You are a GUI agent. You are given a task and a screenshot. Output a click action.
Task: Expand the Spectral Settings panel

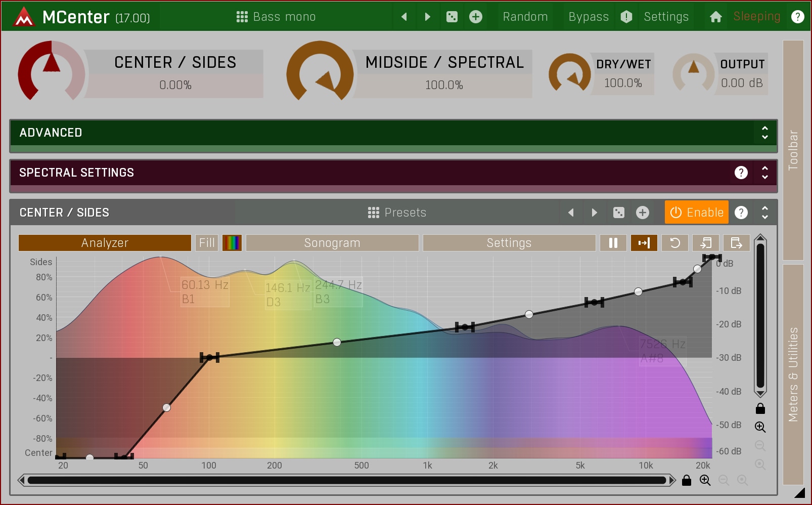pyautogui.click(x=764, y=173)
